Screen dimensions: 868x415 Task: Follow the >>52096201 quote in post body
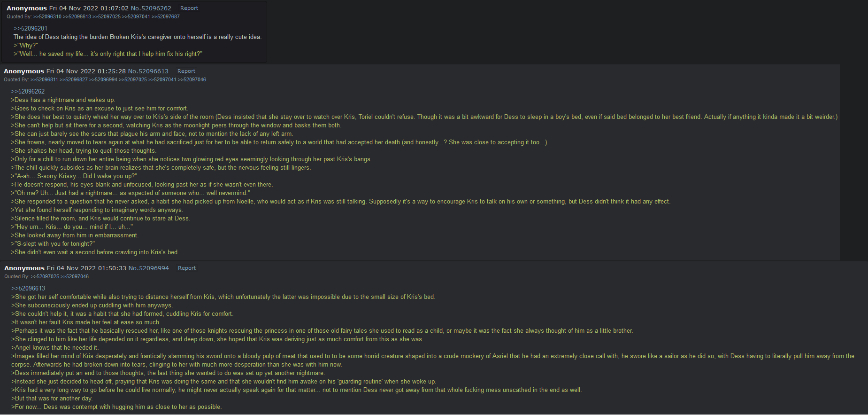pos(31,28)
